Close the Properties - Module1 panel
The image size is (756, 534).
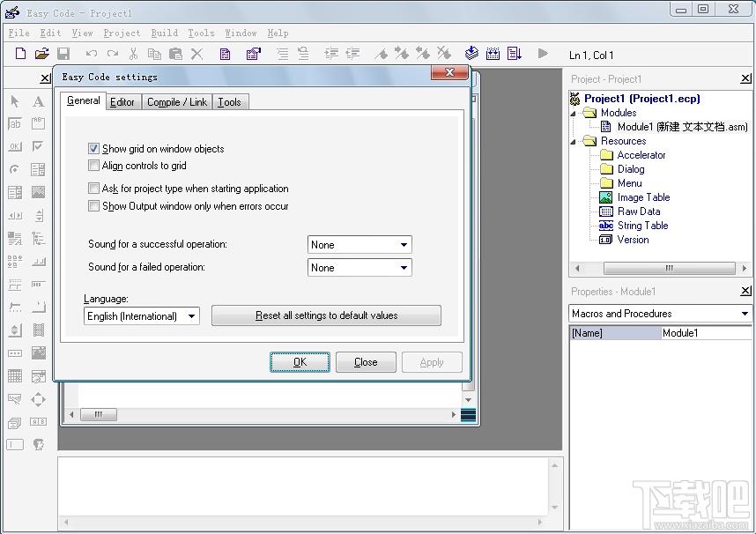[x=745, y=291]
